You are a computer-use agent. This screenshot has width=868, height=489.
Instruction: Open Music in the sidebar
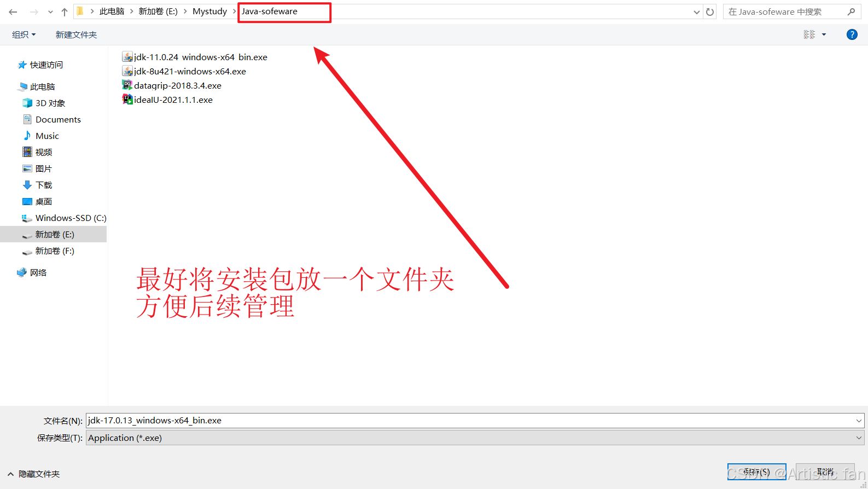click(x=47, y=136)
